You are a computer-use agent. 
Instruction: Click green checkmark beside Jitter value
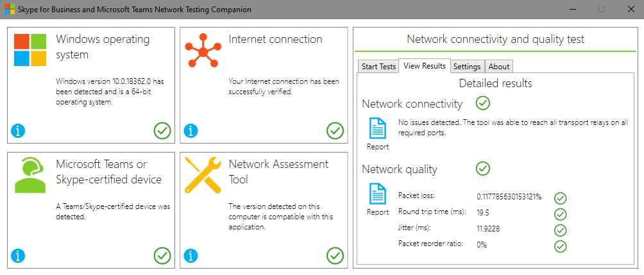tap(560, 230)
